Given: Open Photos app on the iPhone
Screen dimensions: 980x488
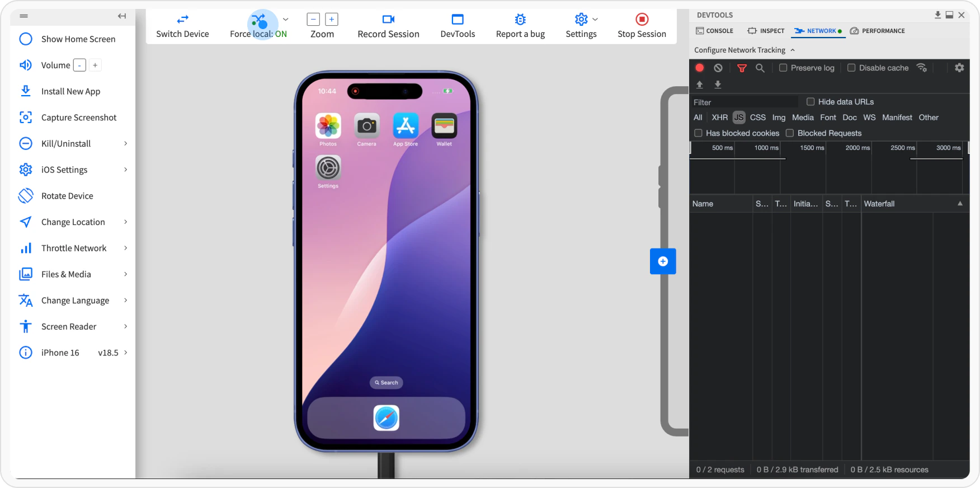Looking at the screenshot, I should (328, 126).
